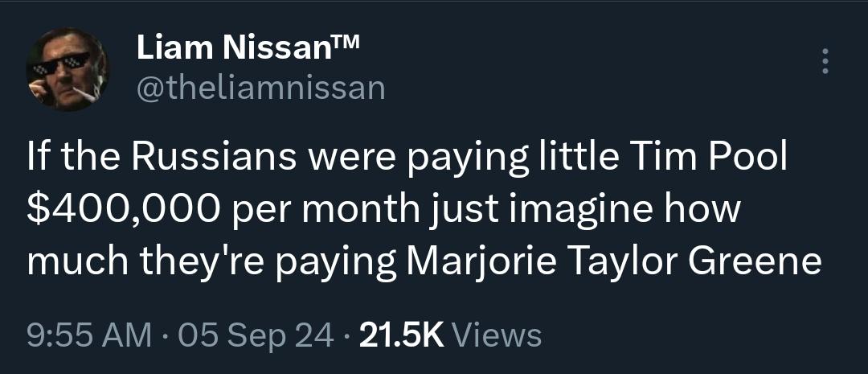
Task: Select the 21.5K view count
Action: coord(401,335)
